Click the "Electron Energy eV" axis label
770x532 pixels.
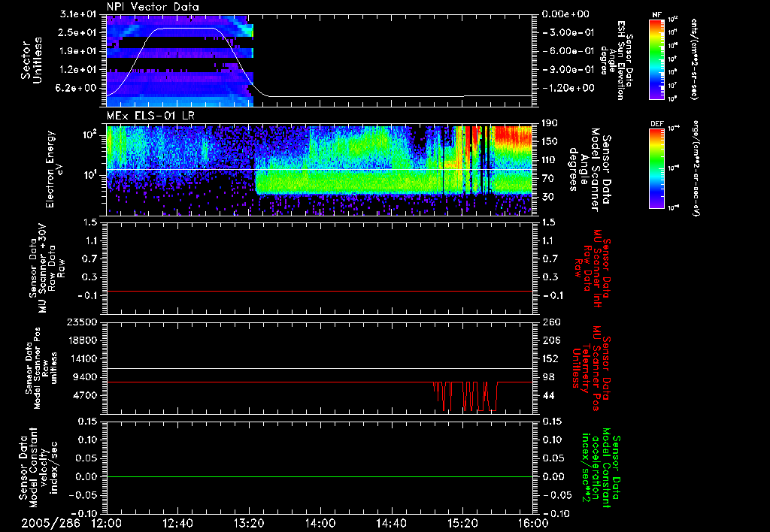click(x=53, y=169)
